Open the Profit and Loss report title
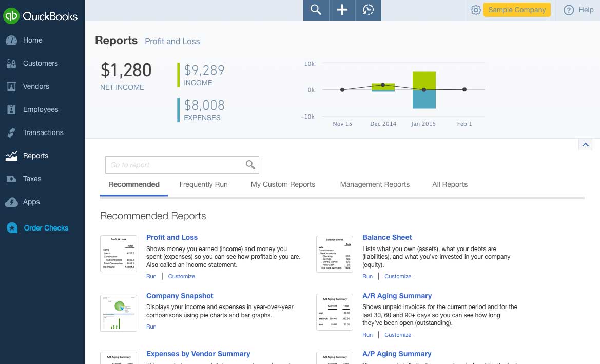The image size is (600, 364). tap(172, 237)
